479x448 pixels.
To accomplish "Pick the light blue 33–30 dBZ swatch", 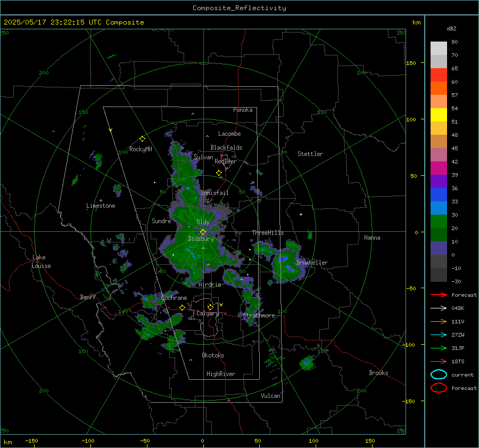I will [x=439, y=208].
